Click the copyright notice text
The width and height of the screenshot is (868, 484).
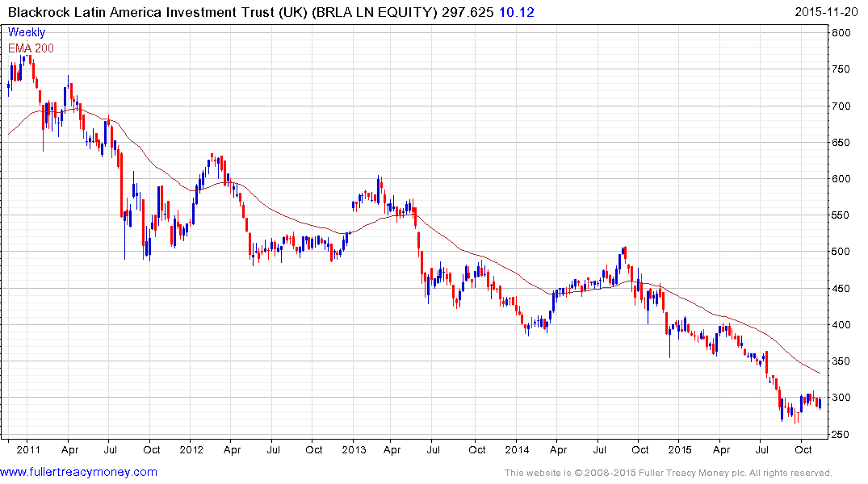click(669, 473)
